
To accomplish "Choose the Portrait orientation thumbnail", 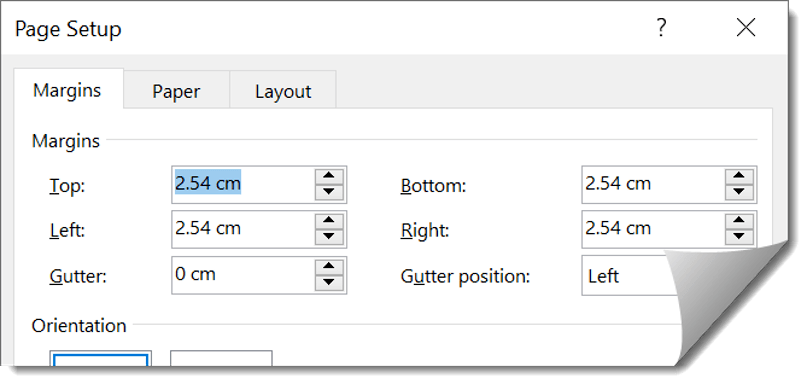I will pyautogui.click(x=100, y=358).
